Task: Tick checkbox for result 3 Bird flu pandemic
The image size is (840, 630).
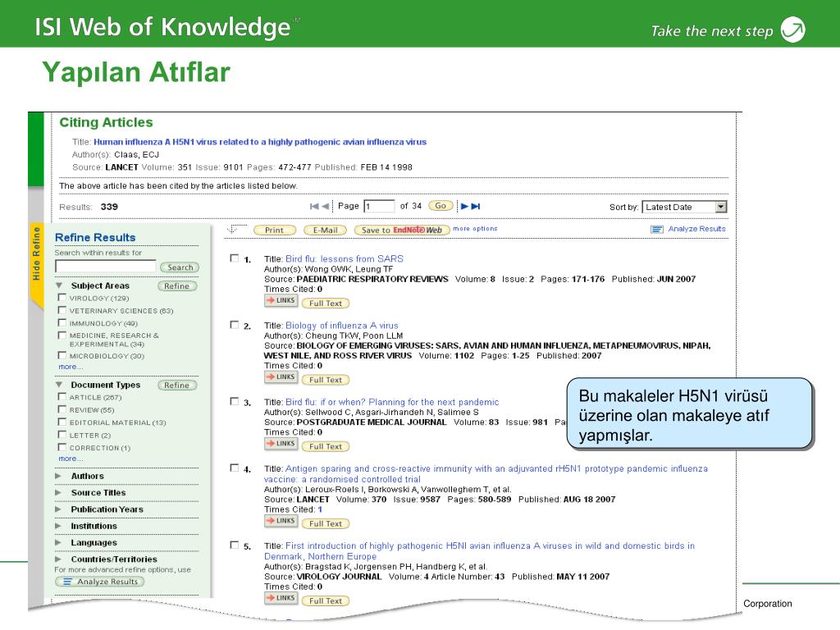Action: pos(234,401)
